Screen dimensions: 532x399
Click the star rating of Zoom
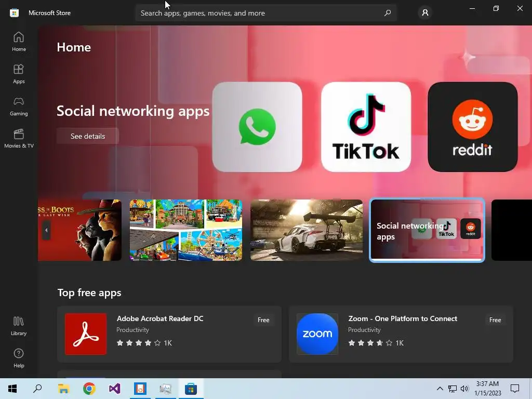(x=370, y=343)
